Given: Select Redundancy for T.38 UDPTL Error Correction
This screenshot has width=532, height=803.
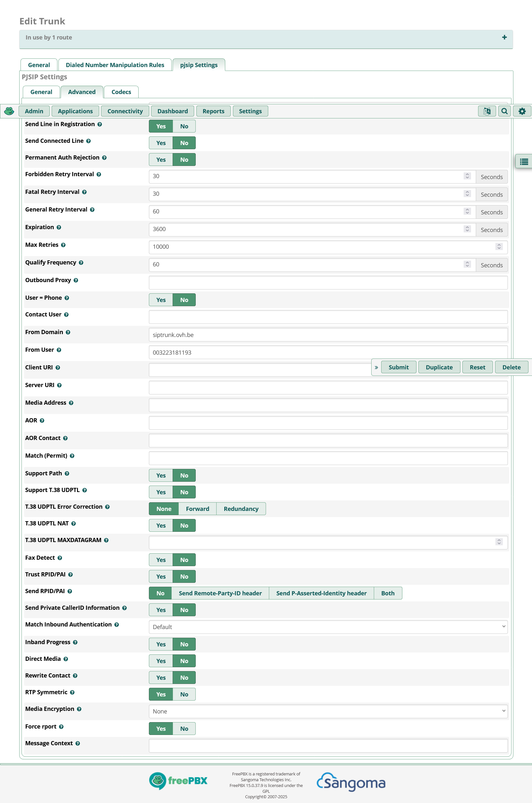Looking at the screenshot, I should [241, 508].
